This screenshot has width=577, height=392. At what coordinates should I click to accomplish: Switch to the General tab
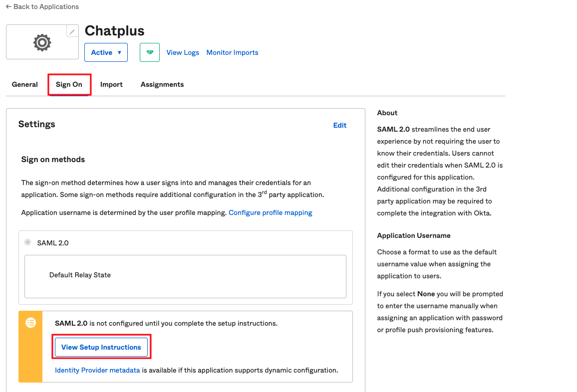24,84
